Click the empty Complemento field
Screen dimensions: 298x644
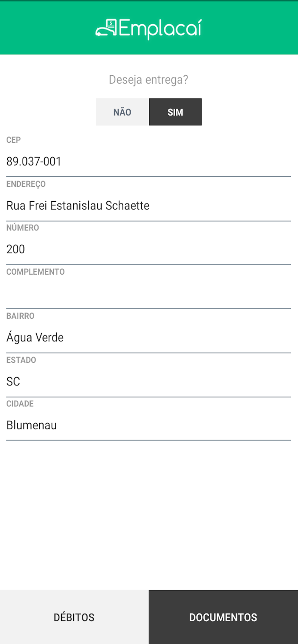(149, 293)
